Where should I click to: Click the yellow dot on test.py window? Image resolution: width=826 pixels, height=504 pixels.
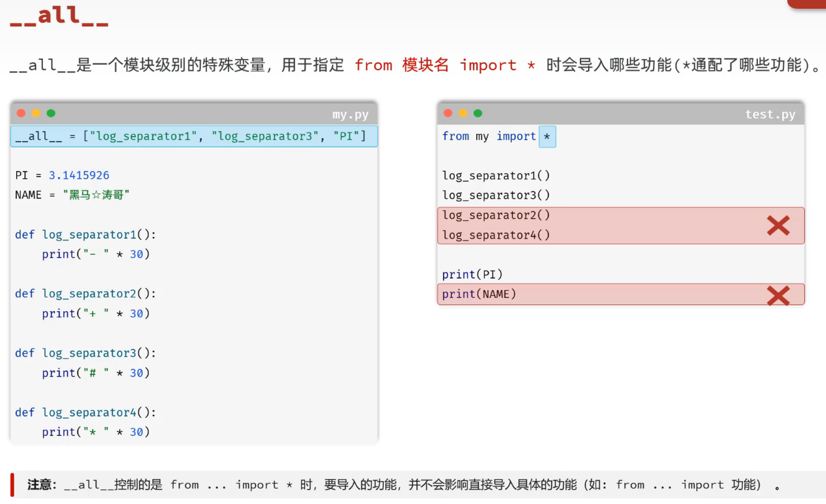[x=463, y=113]
